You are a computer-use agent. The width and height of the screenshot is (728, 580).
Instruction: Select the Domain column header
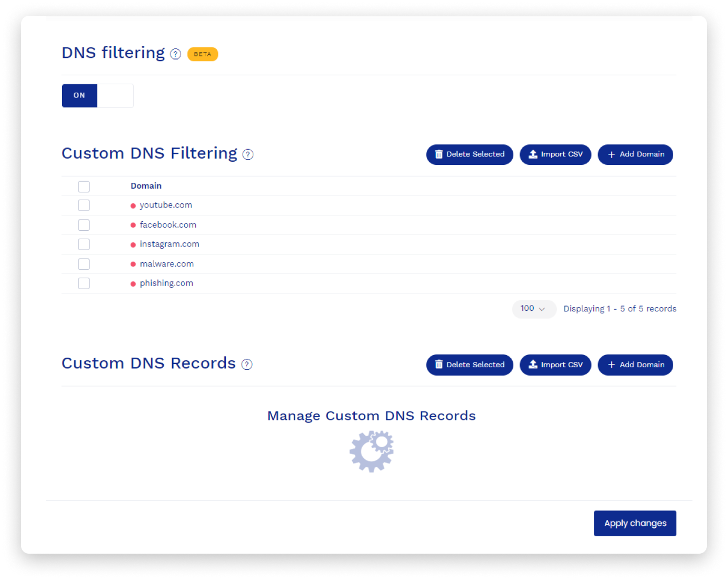tap(146, 185)
